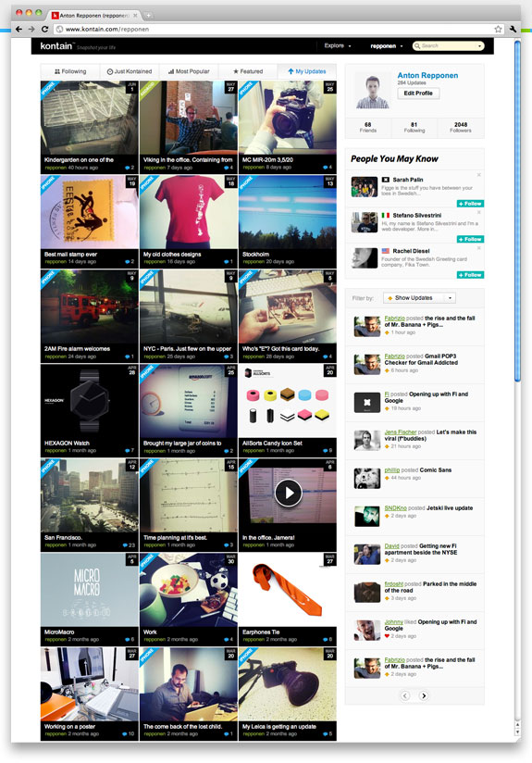This screenshot has height=763, width=532.
Task: Dismiss Rachel Diesel suggestion with the x
Action: coord(479,247)
